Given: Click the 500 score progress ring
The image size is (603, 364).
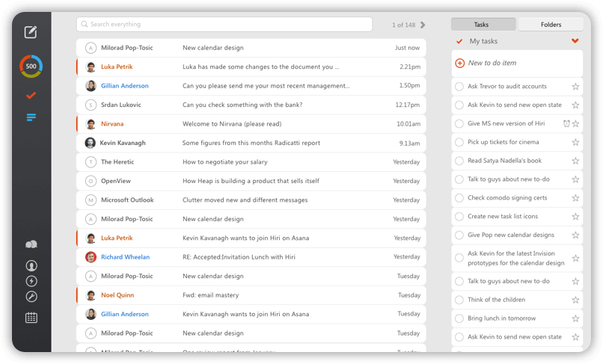Looking at the screenshot, I should tap(31, 67).
